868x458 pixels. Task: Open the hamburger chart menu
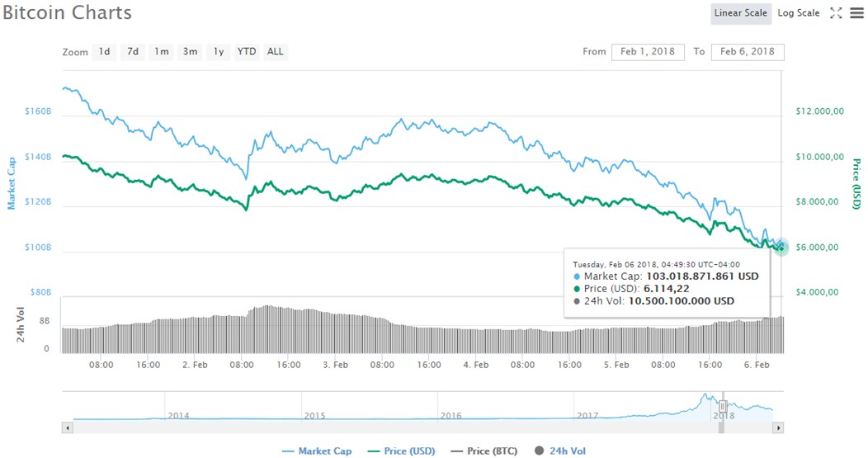click(856, 13)
